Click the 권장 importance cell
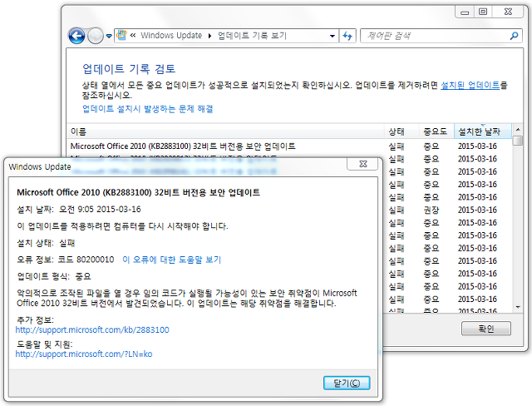 coord(431,210)
